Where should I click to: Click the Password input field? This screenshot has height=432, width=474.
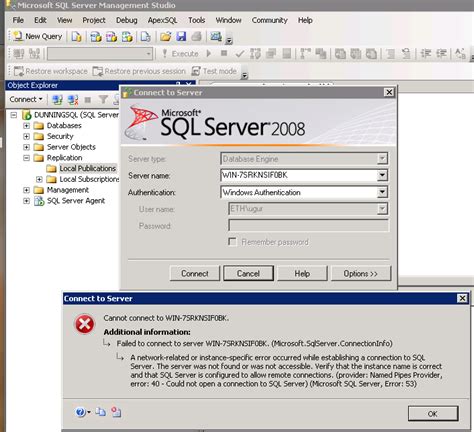tap(308, 226)
